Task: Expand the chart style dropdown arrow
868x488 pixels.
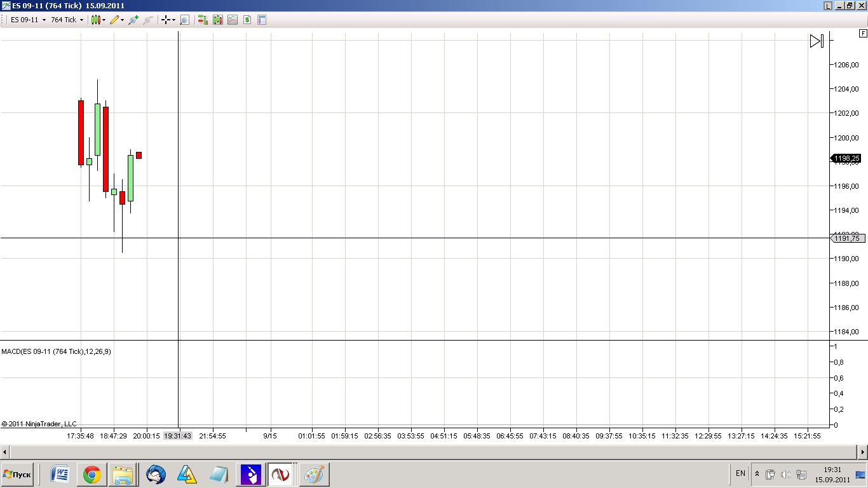Action: [x=104, y=20]
